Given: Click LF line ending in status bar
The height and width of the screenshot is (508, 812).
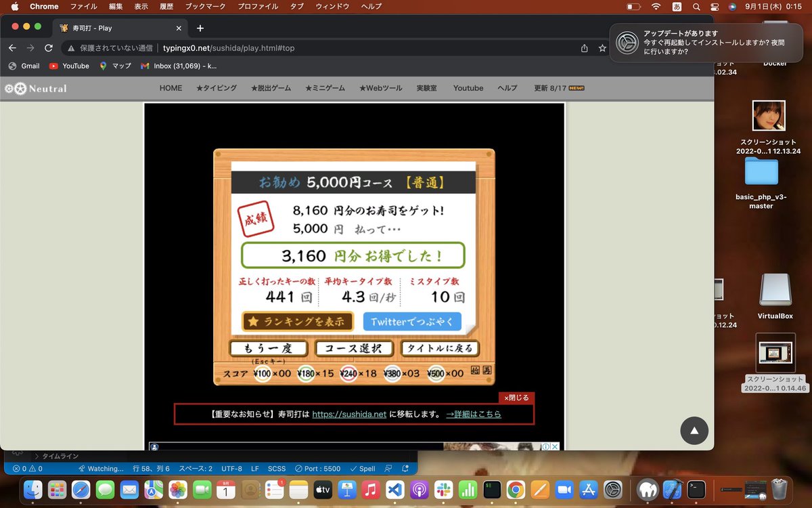Looking at the screenshot, I should pyautogui.click(x=255, y=469).
